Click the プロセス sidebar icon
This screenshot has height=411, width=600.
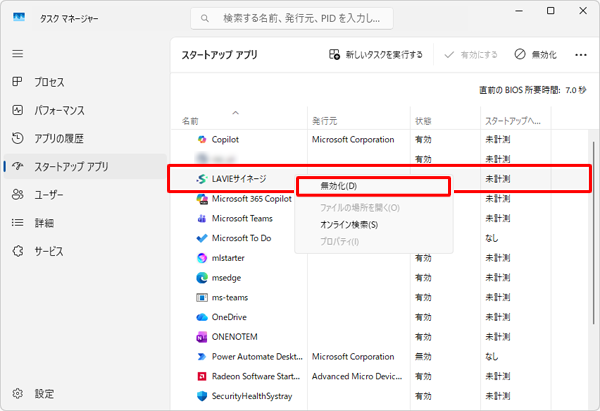(x=17, y=82)
